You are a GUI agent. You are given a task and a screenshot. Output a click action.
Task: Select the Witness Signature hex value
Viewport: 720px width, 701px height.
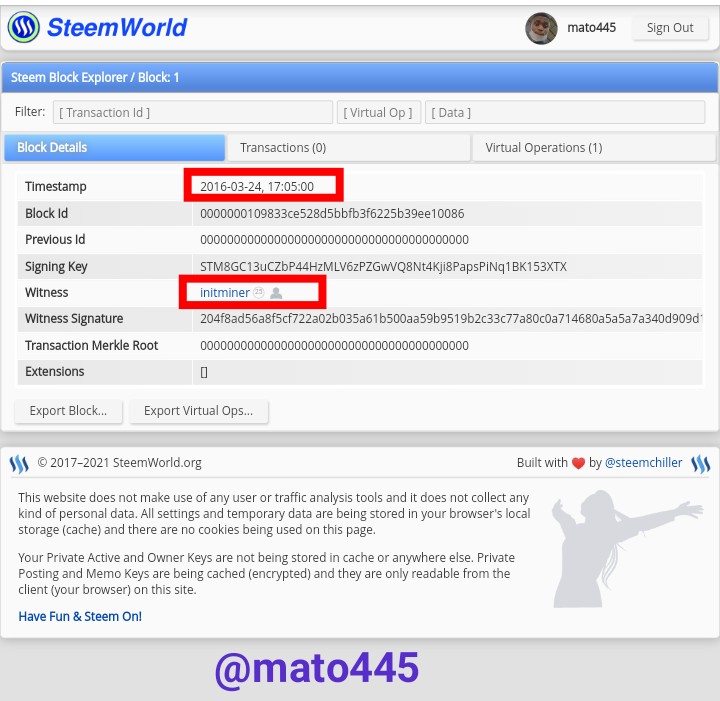click(x=451, y=319)
